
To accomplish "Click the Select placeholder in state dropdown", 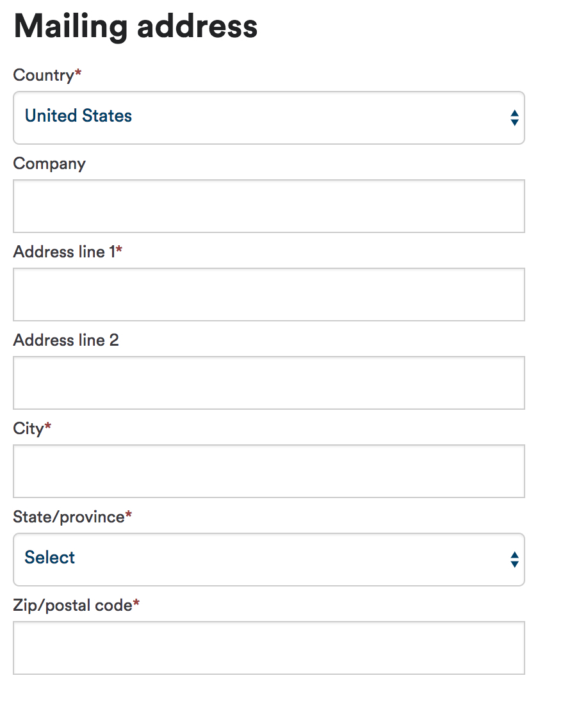I will (50, 557).
